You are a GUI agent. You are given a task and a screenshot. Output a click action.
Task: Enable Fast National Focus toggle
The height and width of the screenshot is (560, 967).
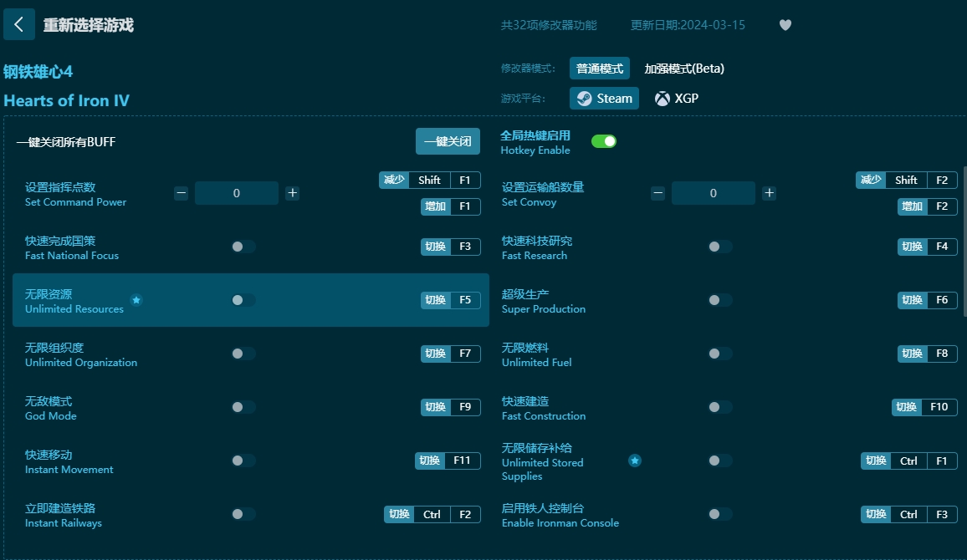pyautogui.click(x=243, y=247)
